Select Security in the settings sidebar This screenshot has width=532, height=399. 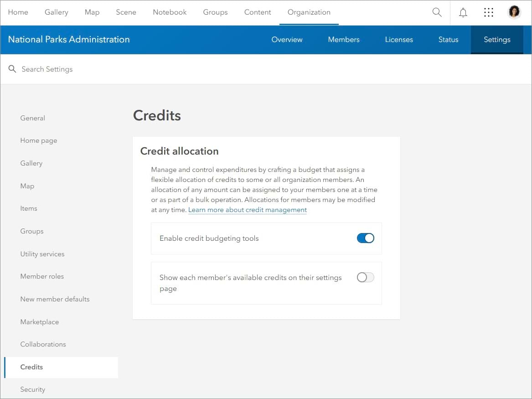click(32, 389)
